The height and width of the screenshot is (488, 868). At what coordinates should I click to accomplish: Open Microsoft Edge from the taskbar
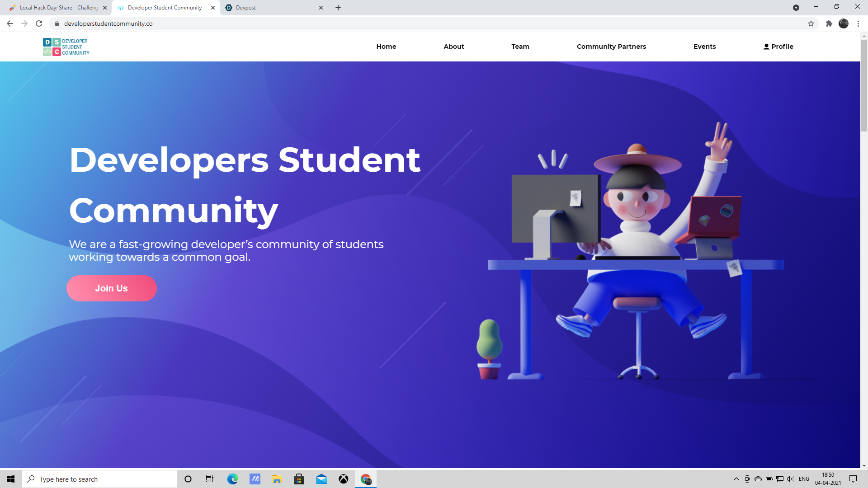click(x=232, y=479)
